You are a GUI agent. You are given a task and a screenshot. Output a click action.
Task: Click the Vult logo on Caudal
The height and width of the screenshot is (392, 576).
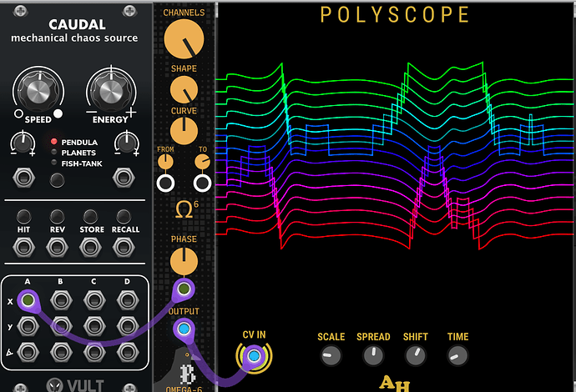pos(75,385)
